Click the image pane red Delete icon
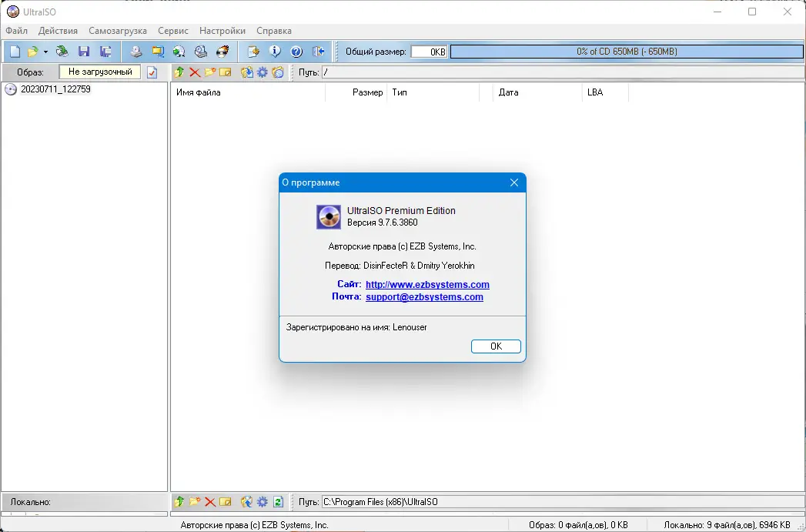Viewport: 806px width, 532px height. coord(195,72)
